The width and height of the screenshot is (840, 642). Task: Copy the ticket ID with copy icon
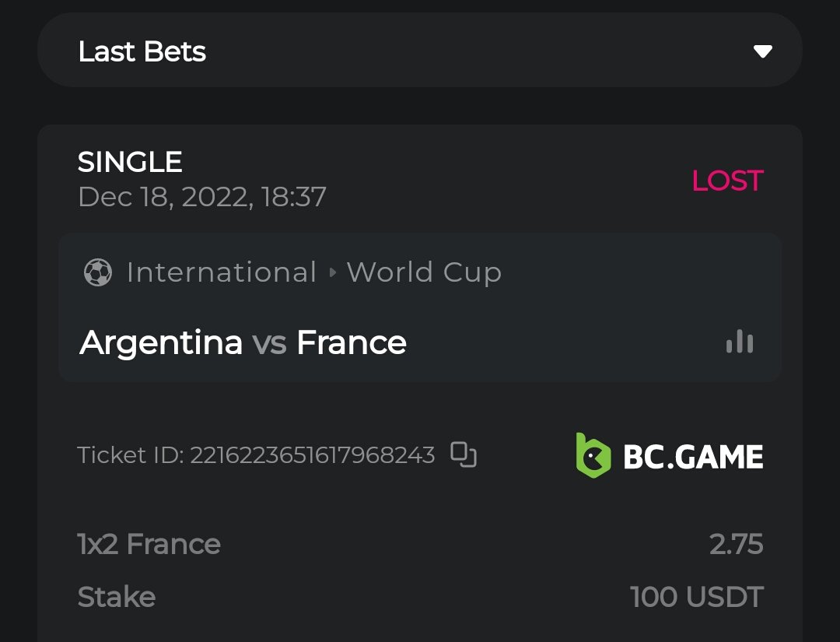pos(464,454)
